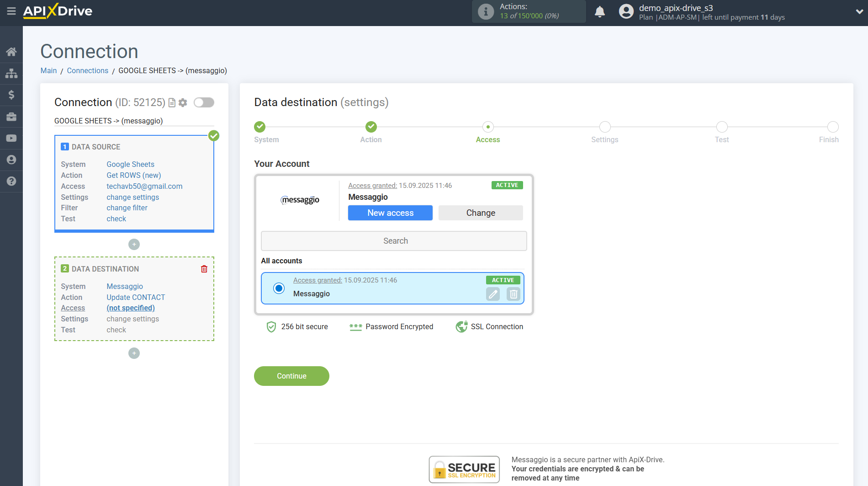Open the hamburger menu
The image size is (868, 486).
point(11,11)
